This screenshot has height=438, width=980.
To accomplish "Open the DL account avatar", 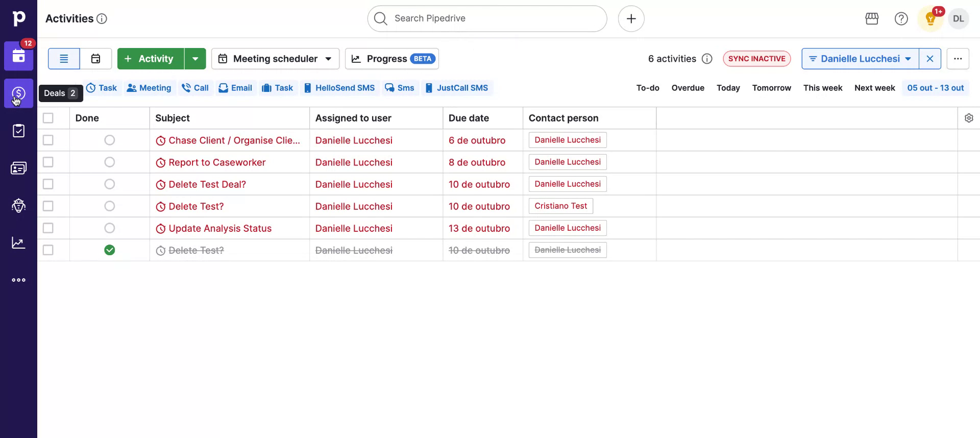I will pyautogui.click(x=959, y=19).
